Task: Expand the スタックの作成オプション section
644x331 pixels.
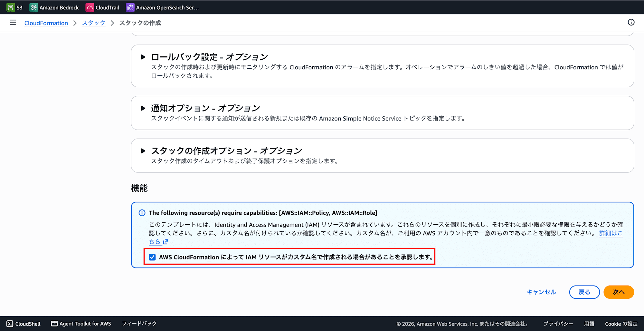Action: point(143,151)
